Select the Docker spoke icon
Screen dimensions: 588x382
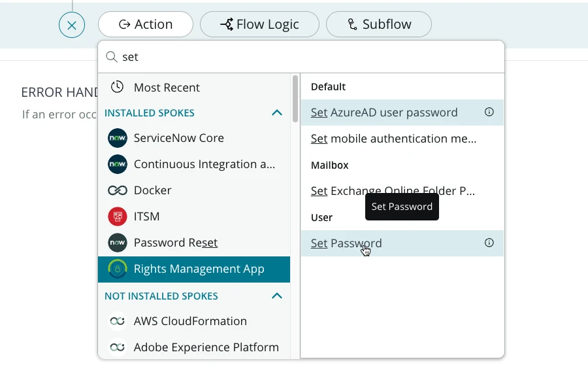(x=118, y=190)
